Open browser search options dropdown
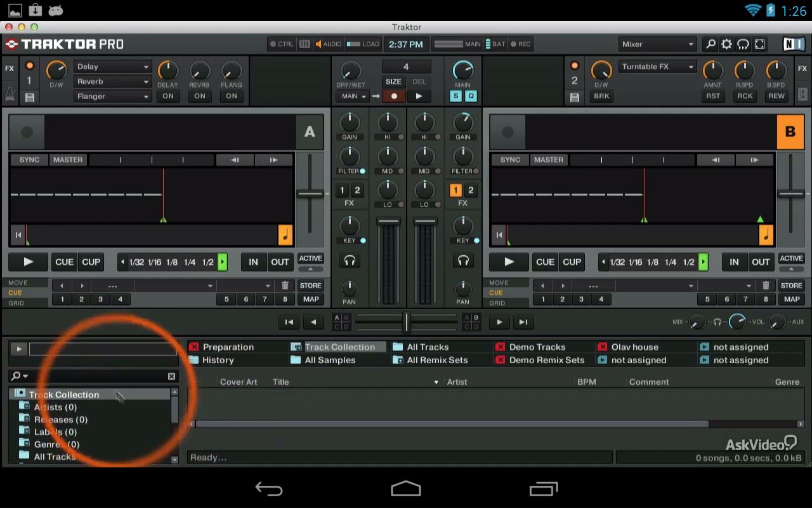The height and width of the screenshot is (508, 812). click(x=20, y=376)
